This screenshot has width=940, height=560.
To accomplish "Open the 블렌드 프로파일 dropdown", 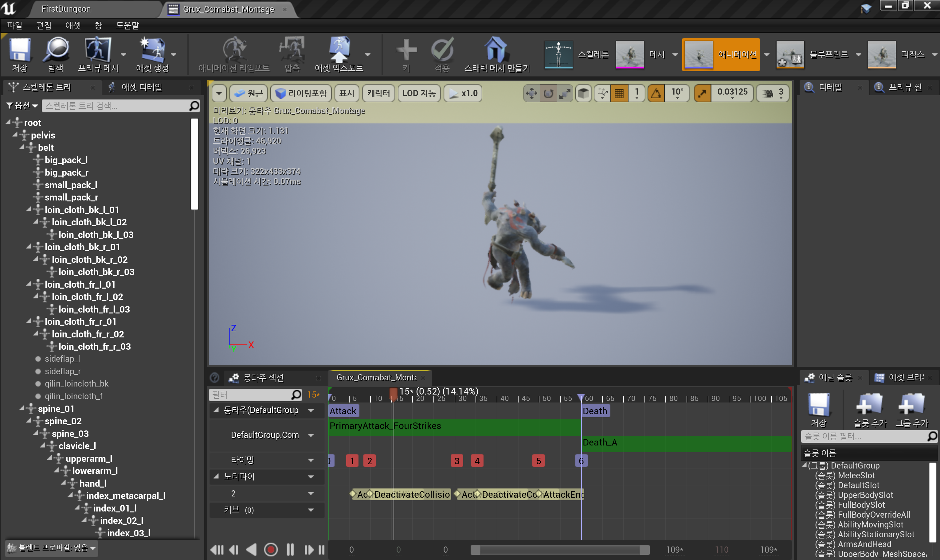I will click(51, 548).
